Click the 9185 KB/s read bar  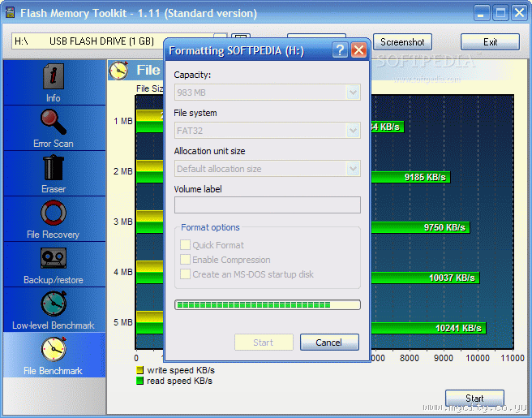410,177
